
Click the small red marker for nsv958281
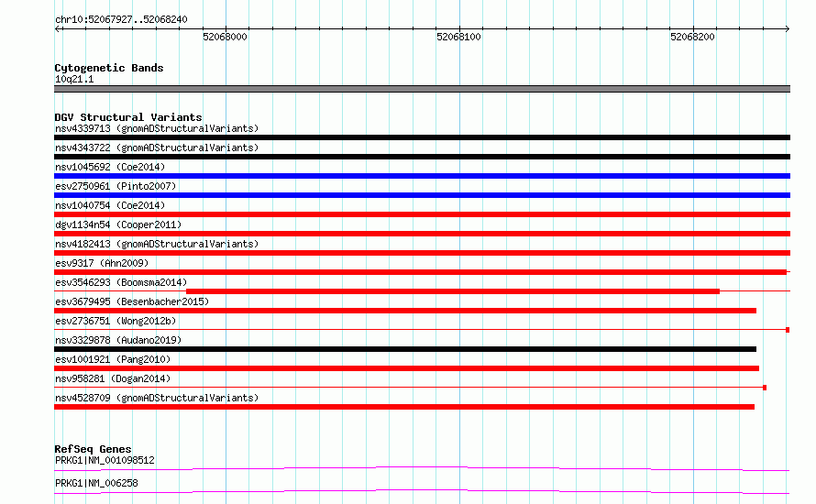click(765, 388)
